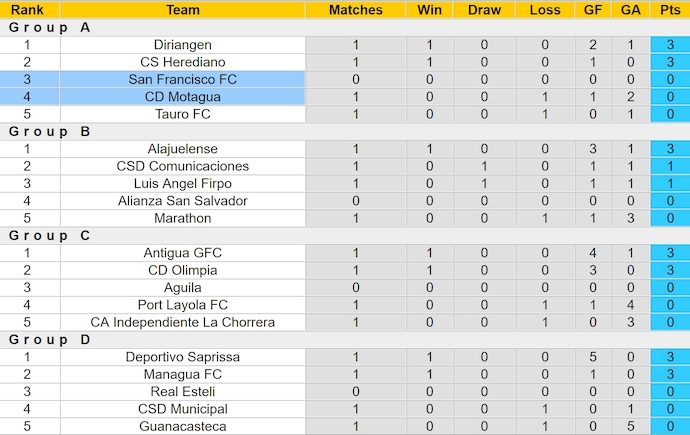The image size is (690, 435).
Task: Click the Group D section heading
Action: [x=49, y=340]
